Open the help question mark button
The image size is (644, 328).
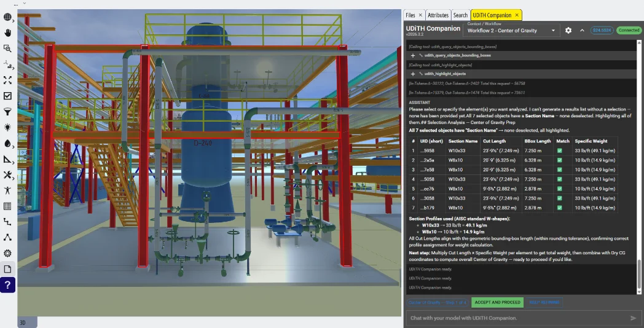(8, 285)
